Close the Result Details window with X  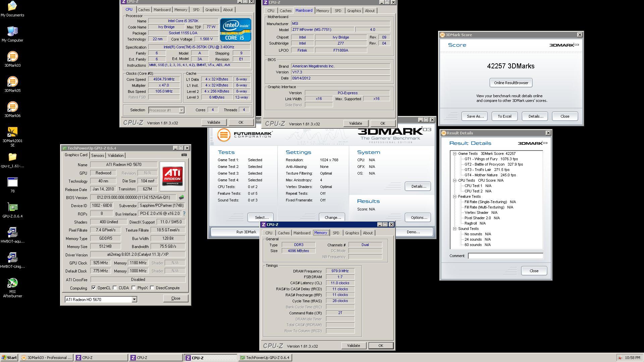coord(548,133)
